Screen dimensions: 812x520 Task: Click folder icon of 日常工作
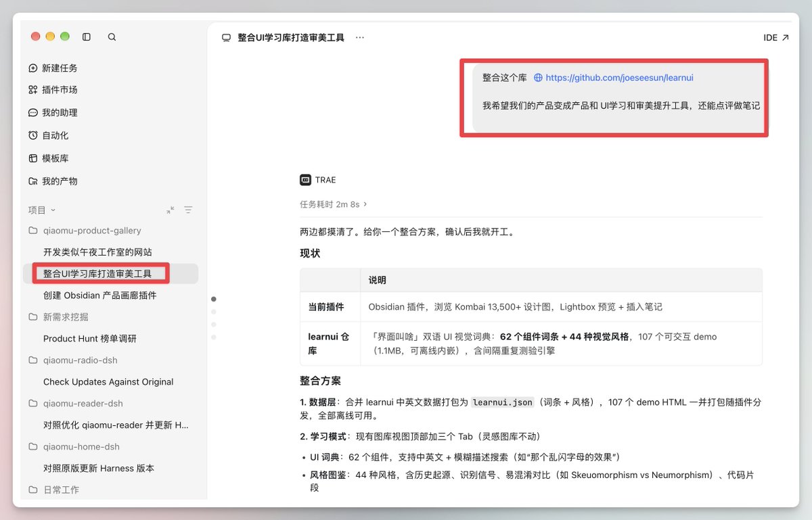[x=33, y=490]
